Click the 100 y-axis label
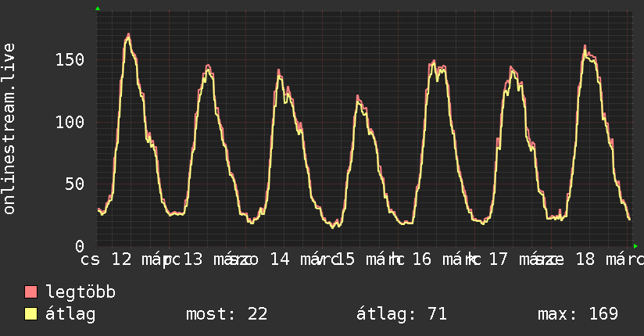The height and width of the screenshot is (336, 644). click(70, 122)
